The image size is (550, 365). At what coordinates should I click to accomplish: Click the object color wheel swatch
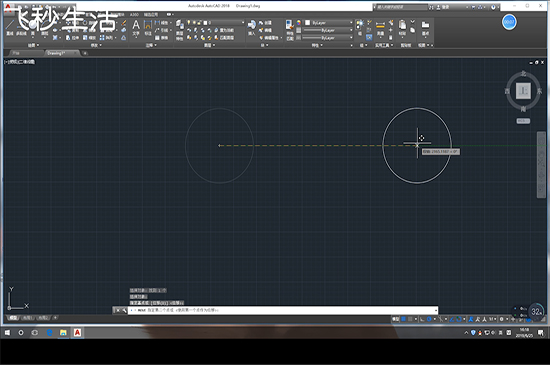(299, 22)
